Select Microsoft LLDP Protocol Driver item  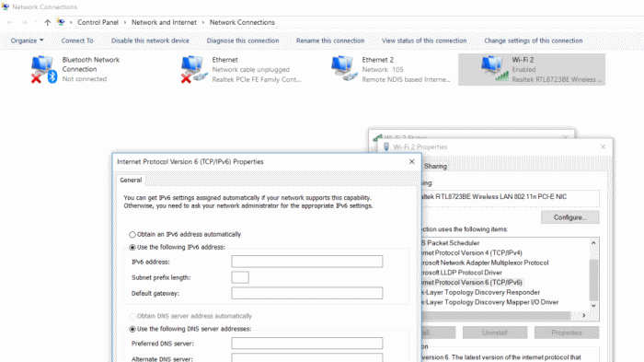coord(462,273)
